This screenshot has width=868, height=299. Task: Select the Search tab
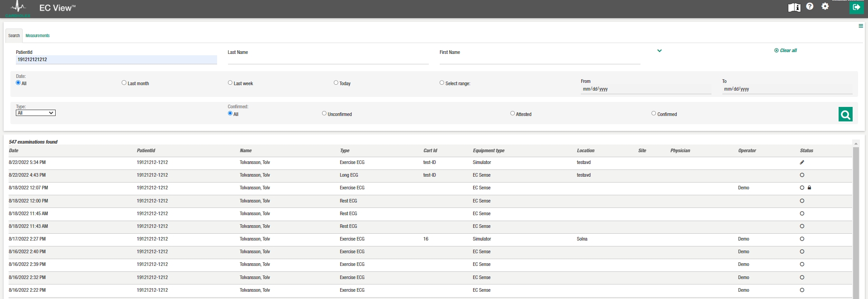[x=14, y=36]
